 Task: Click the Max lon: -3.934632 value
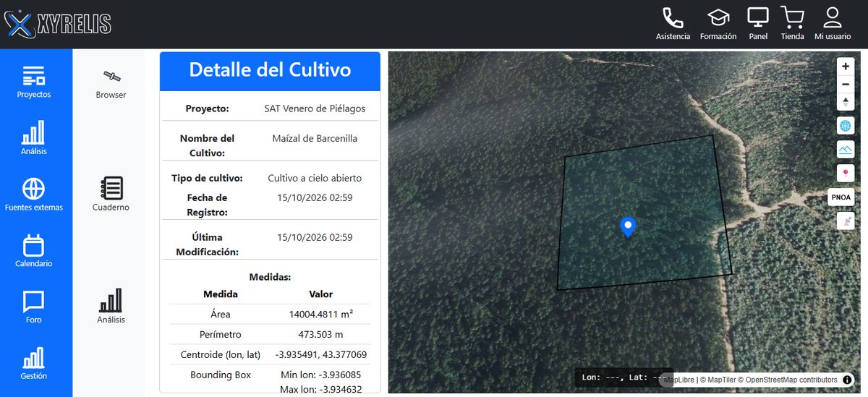tap(320, 390)
